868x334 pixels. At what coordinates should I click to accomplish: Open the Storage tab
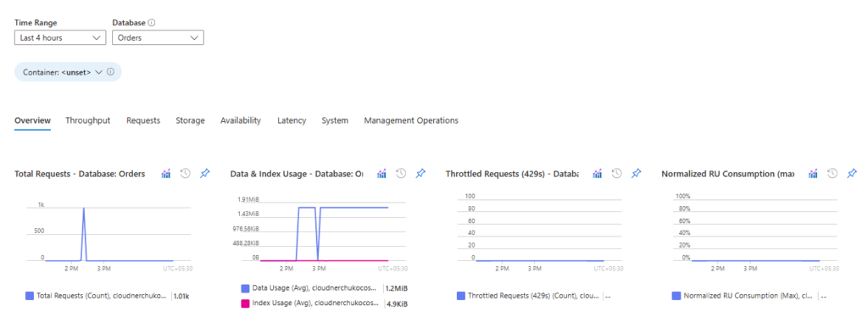(x=191, y=120)
